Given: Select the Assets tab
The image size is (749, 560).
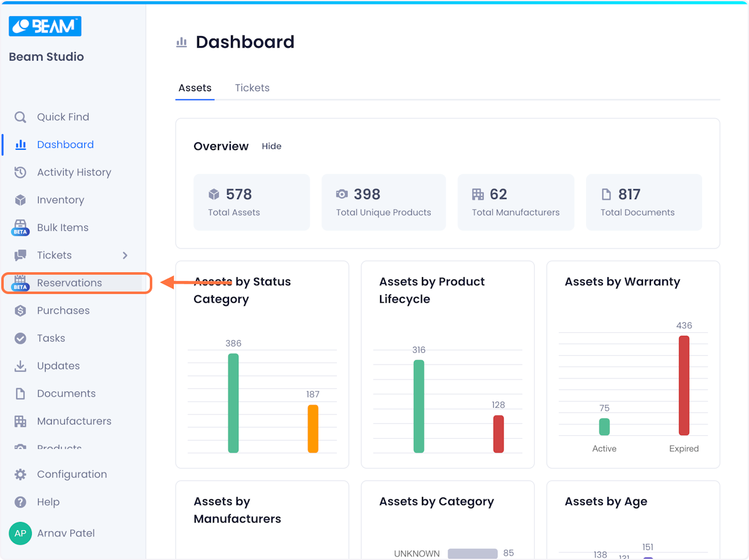Looking at the screenshot, I should click(x=195, y=88).
